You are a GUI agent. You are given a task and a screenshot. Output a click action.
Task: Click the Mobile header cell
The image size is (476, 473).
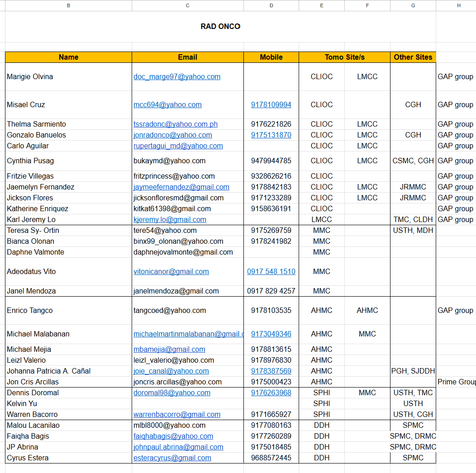coord(271,57)
